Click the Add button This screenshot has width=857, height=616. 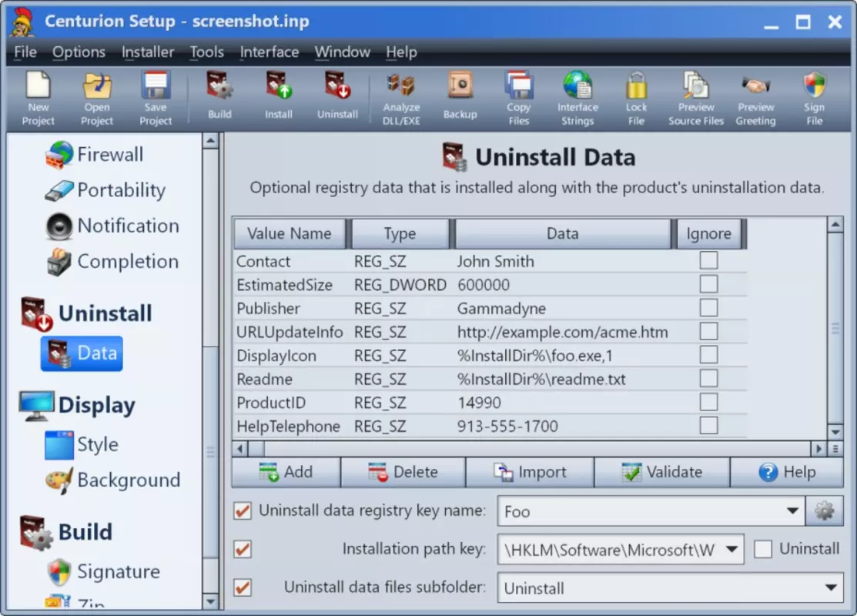coord(286,472)
